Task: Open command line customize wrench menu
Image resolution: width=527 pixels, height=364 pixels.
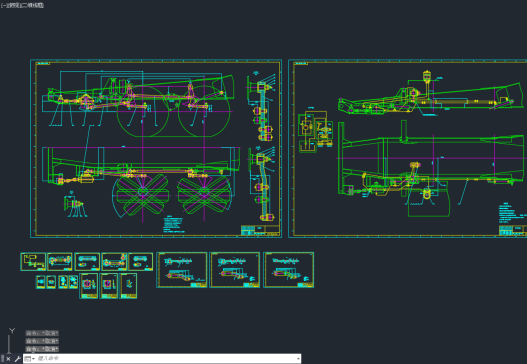Action: coord(17,359)
